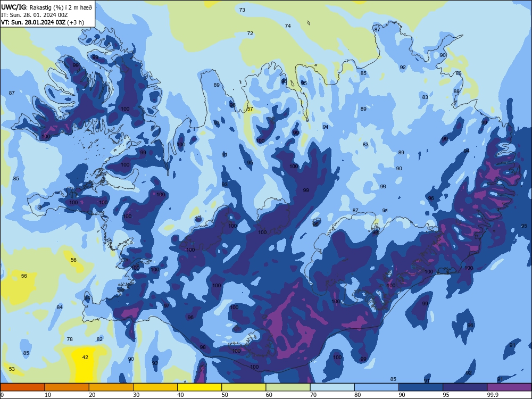532x399 pixels.
Task: Click the map value '42' in the yellow area
Action: tap(85, 358)
